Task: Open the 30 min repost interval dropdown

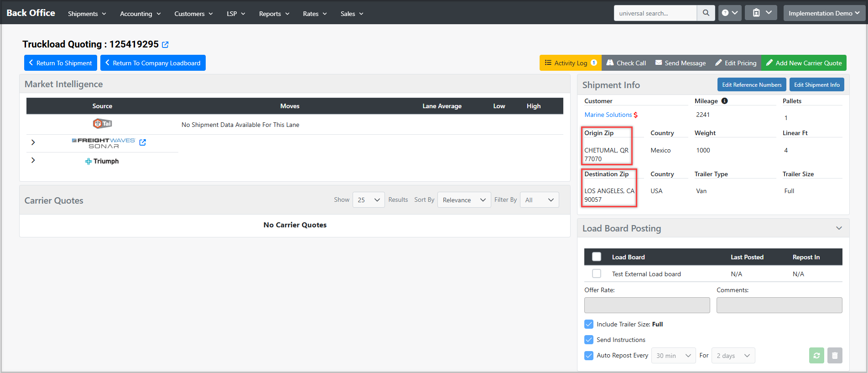Action: click(673, 356)
